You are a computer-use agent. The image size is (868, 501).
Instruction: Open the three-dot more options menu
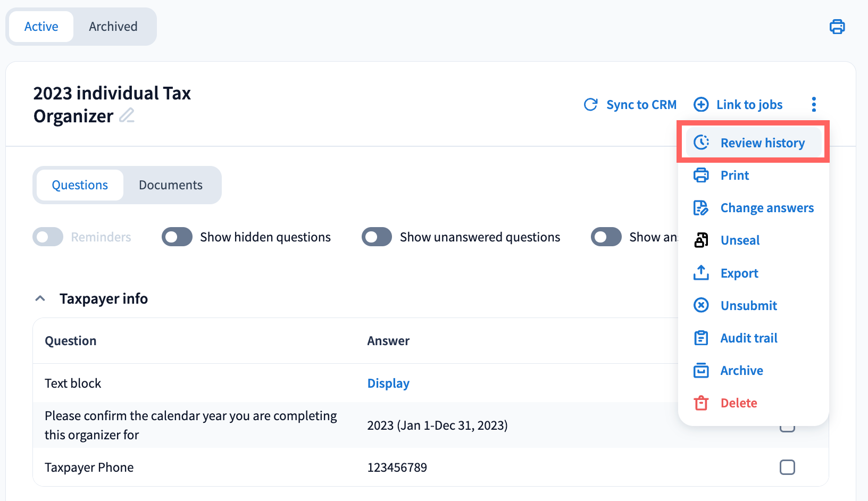point(814,104)
